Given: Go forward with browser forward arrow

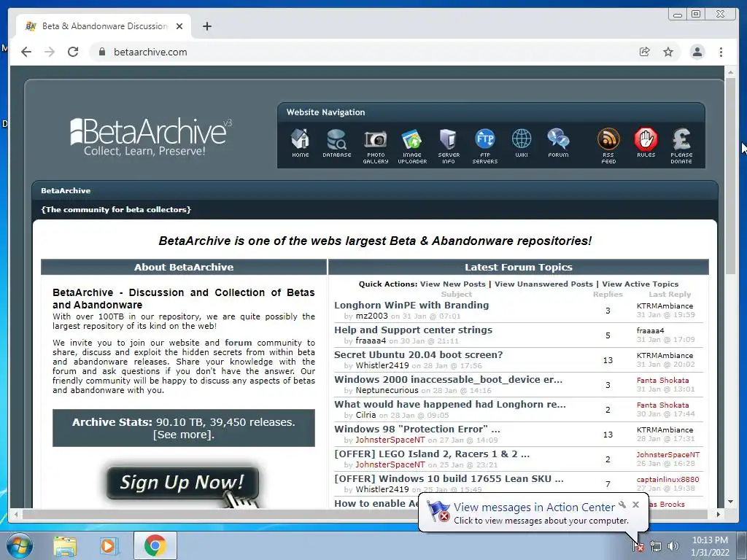Looking at the screenshot, I should click(50, 52).
